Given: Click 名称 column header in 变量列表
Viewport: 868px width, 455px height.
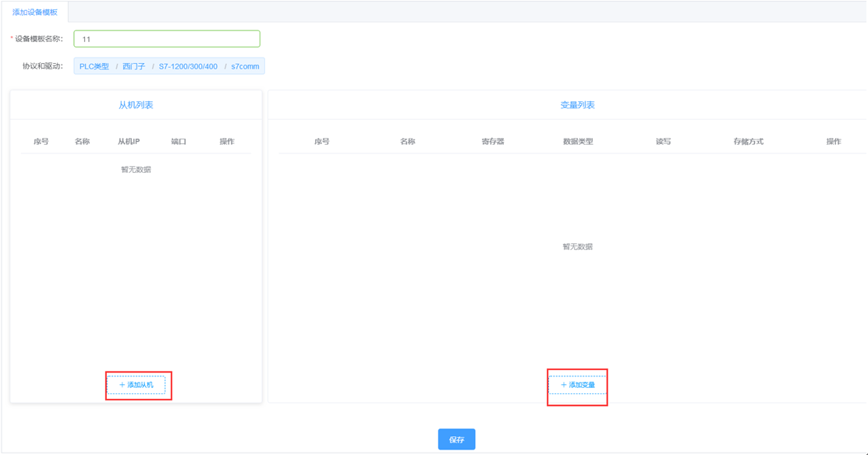Looking at the screenshot, I should [407, 142].
